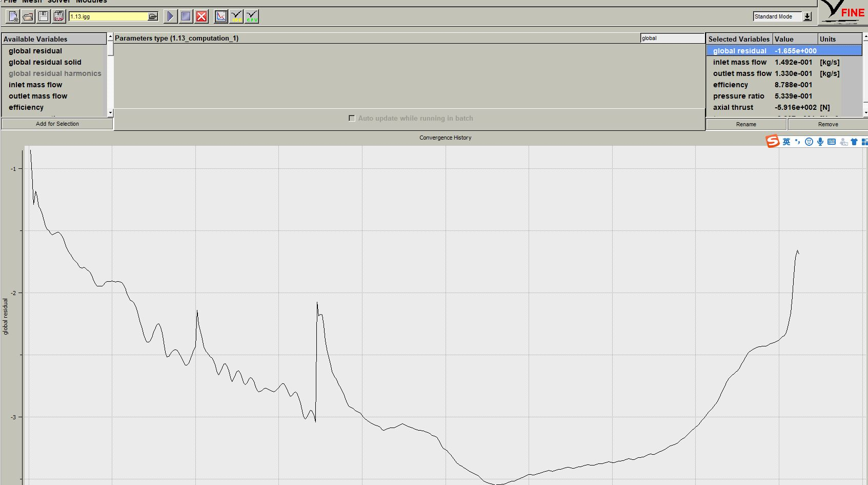Viewport: 868px width, 485px height.
Task: Click the Rename button
Action: coord(746,124)
